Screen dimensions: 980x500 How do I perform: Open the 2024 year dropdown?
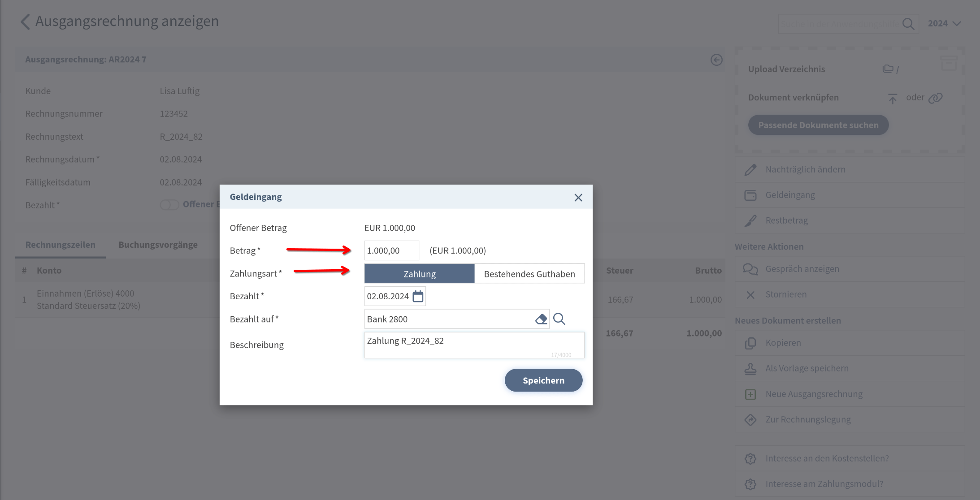(x=944, y=23)
